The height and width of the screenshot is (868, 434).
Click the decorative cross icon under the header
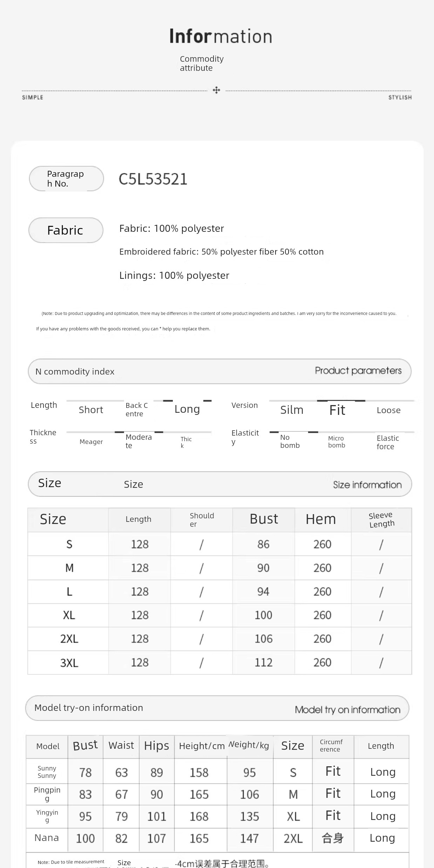[x=216, y=90]
